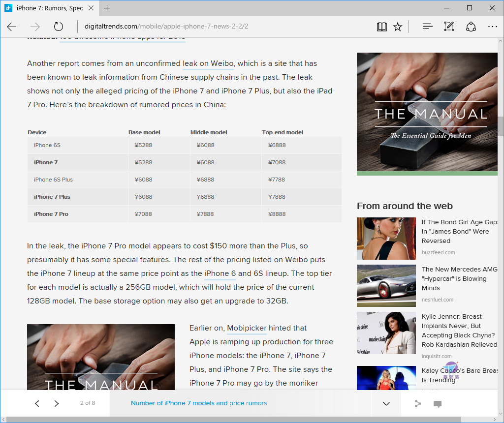Image resolution: width=504 pixels, height=423 pixels.
Task: Expand the section list dropdown chevron
Action: pos(386,404)
